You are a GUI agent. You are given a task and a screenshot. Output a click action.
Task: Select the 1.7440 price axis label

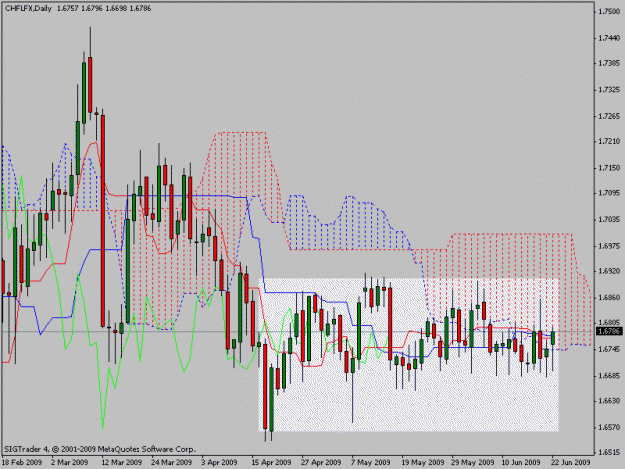pyautogui.click(x=609, y=38)
